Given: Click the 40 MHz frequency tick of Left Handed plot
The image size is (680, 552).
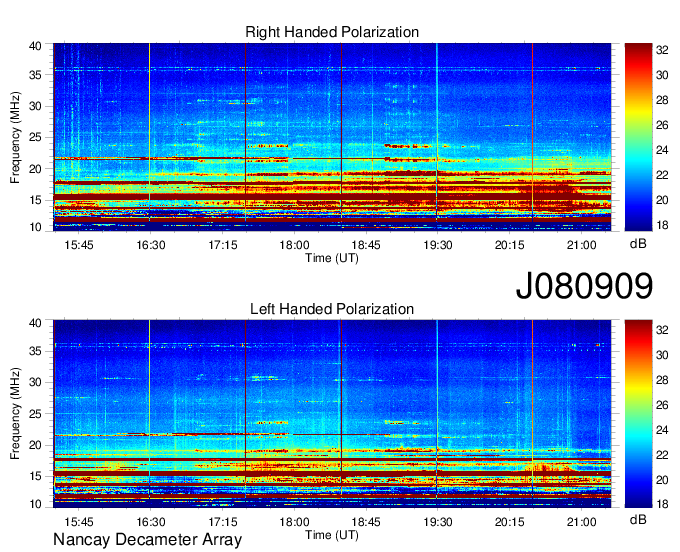Looking at the screenshot, I should pos(35,323).
